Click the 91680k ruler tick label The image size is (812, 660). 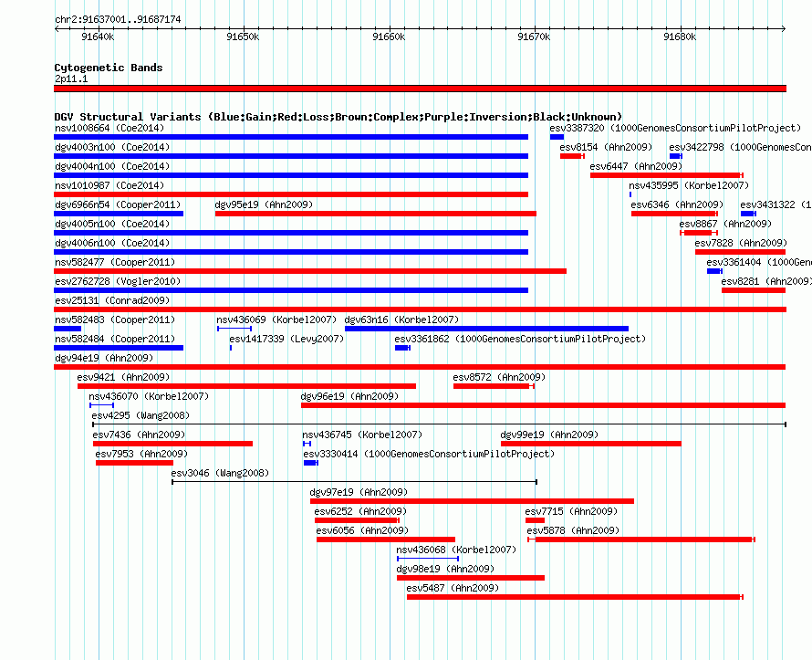[x=680, y=37]
